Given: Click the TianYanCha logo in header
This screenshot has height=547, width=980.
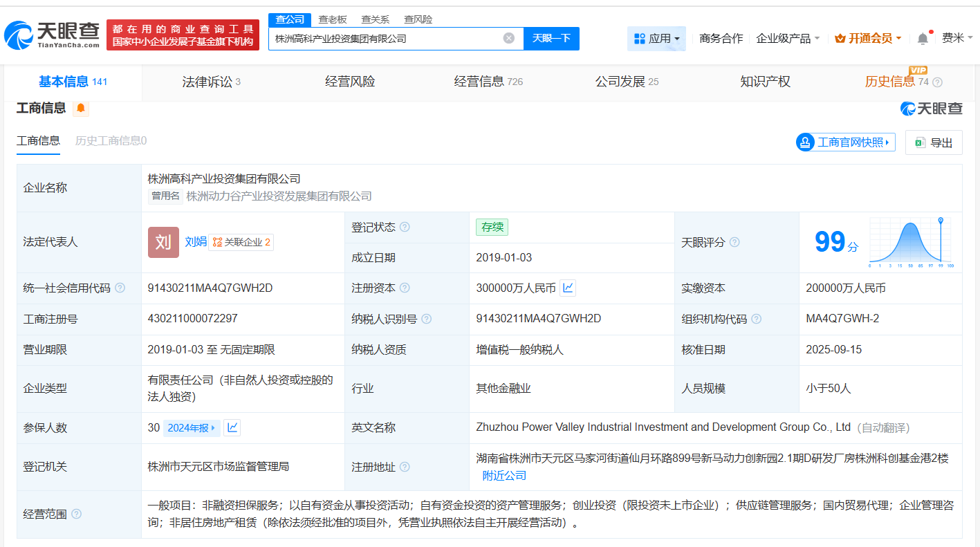Looking at the screenshot, I should pos(52,35).
